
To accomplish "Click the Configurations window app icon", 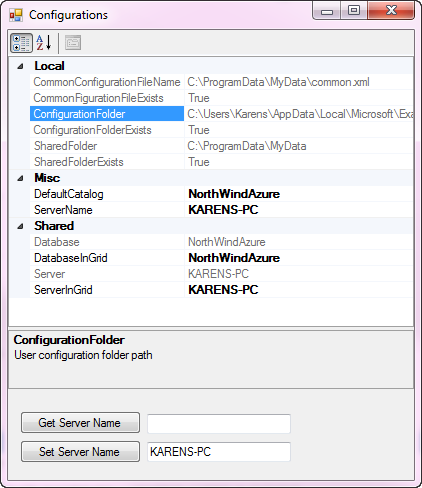I will point(16,15).
